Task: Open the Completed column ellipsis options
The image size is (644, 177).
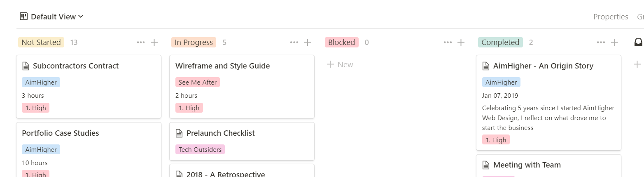Action: pos(601,42)
